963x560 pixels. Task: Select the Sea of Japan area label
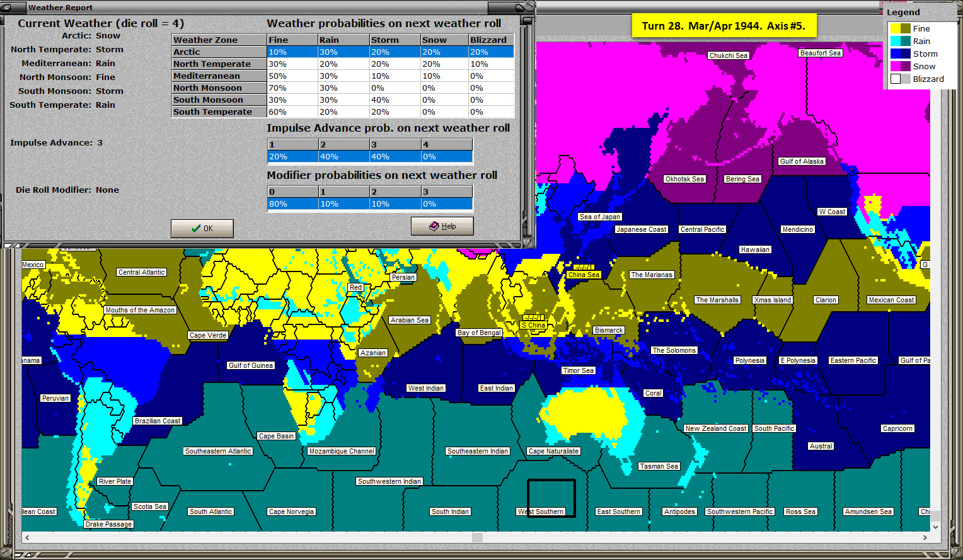pyautogui.click(x=600, y=217)
